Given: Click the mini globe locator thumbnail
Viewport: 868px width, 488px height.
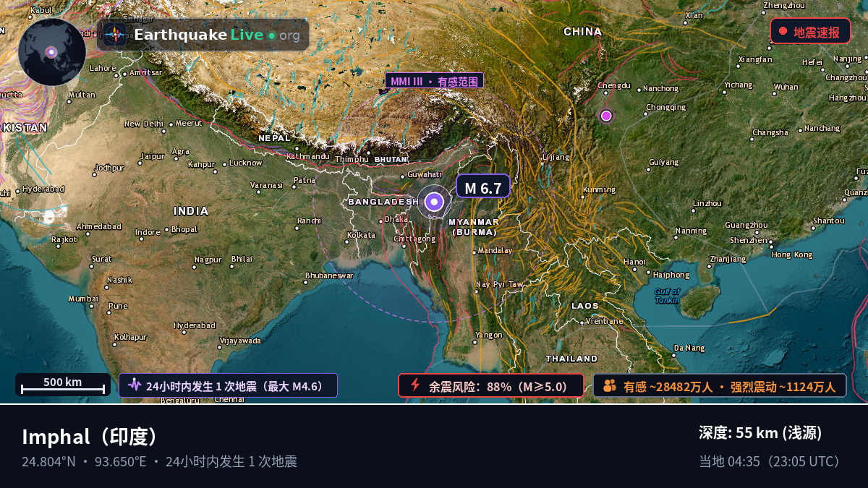Looking at the screenshot, I should [52, 52].
